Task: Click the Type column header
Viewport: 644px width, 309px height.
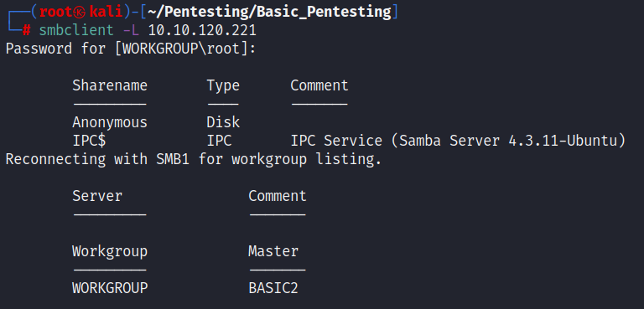Action: point(223,86)
